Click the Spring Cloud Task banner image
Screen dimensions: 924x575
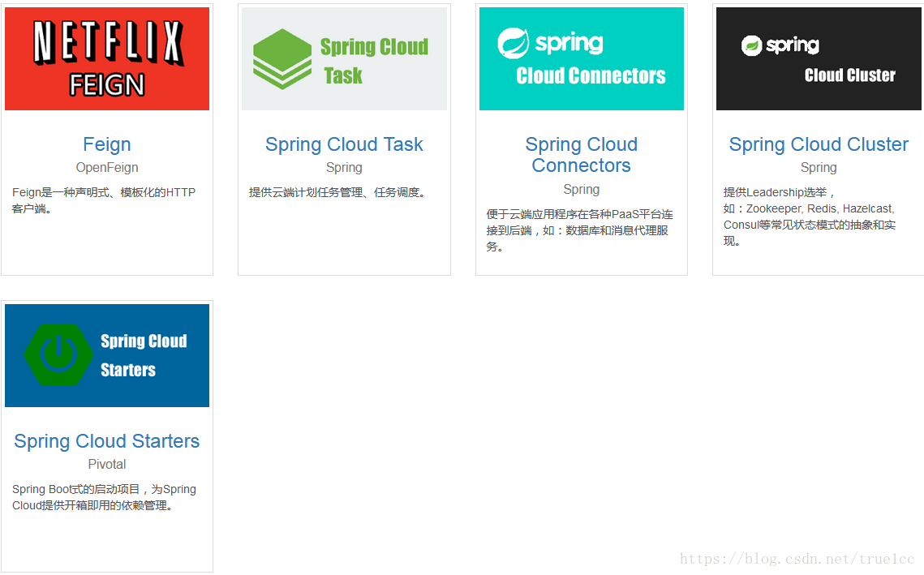(344, 58)
